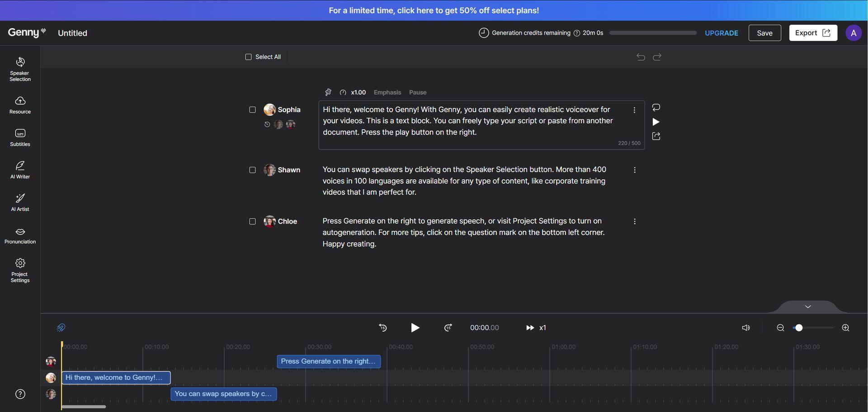Launch the AI Writer tool
This screenshot has height=412, width=868.
[x=20, y=170]
